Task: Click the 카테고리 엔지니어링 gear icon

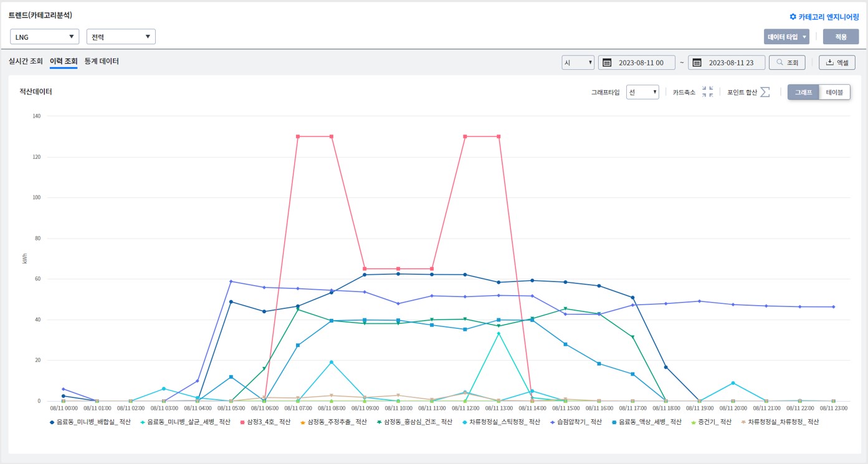Action: (x=793, y=17)
